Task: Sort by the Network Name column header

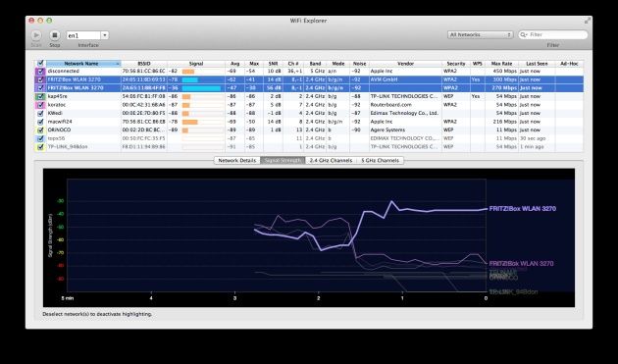Action: coord(83,64)
